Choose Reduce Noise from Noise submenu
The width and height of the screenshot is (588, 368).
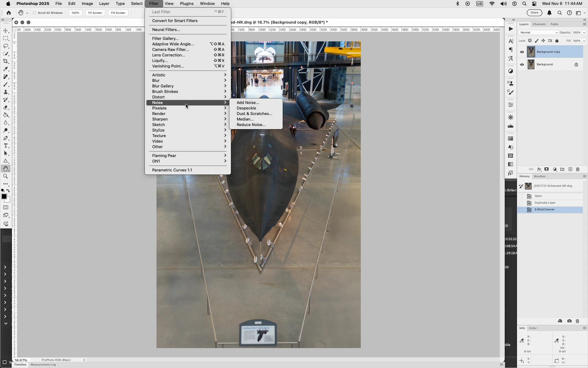(x=251, y=125)
